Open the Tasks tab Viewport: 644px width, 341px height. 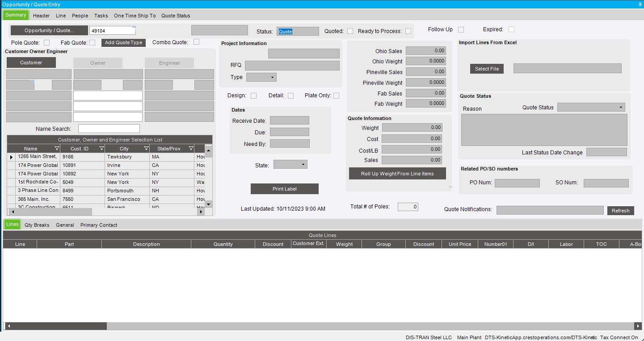click(101, 16)
